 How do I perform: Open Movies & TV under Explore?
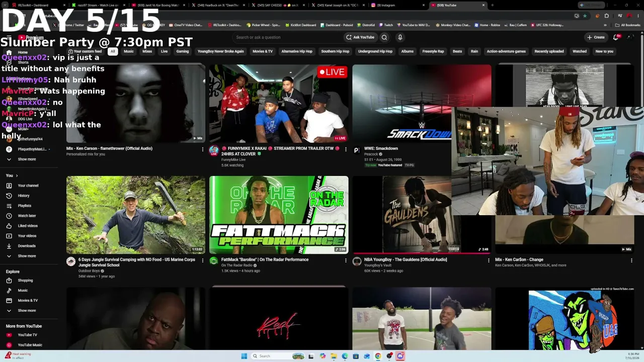(x=28, y=300)
